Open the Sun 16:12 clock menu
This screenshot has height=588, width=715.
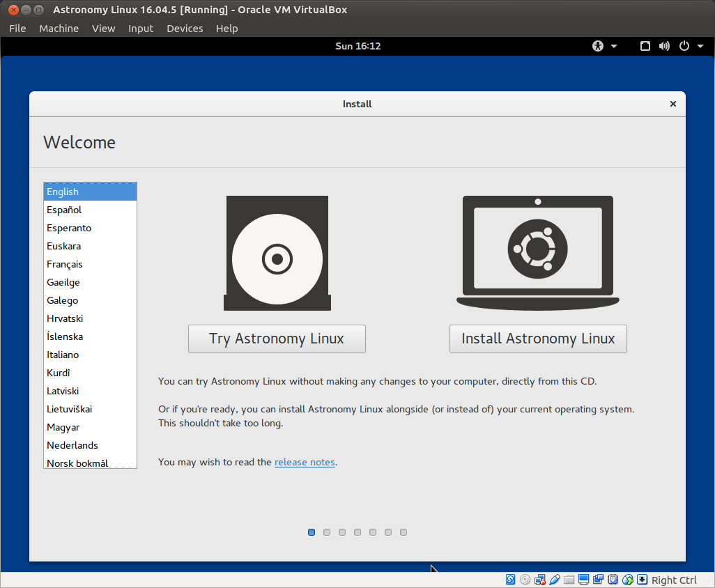point(357,46)
